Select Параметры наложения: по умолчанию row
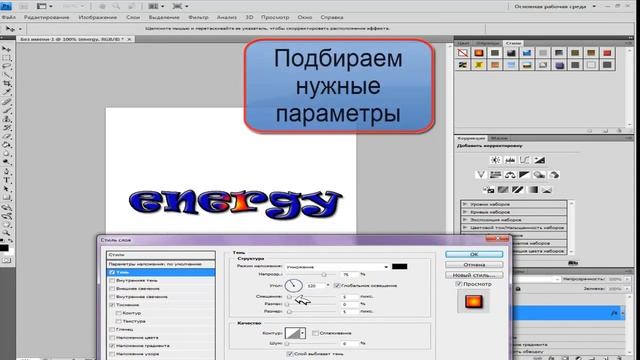Screen dimensions: 640x360 [161, 264]
